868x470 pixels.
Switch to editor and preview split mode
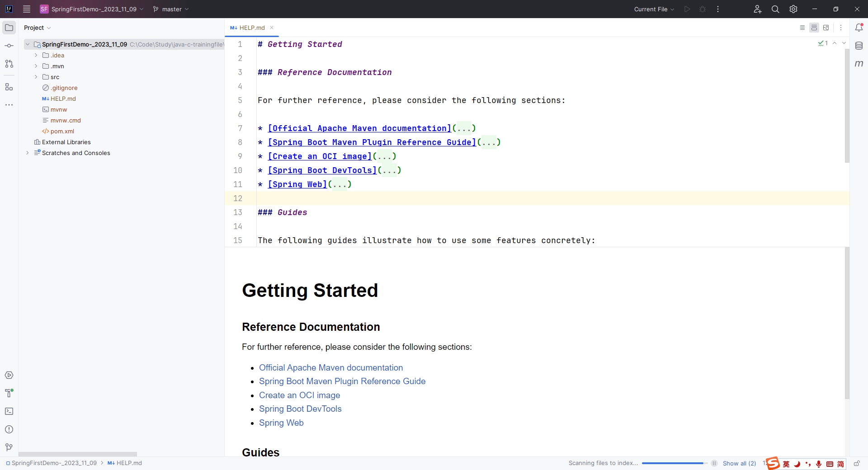814,28
